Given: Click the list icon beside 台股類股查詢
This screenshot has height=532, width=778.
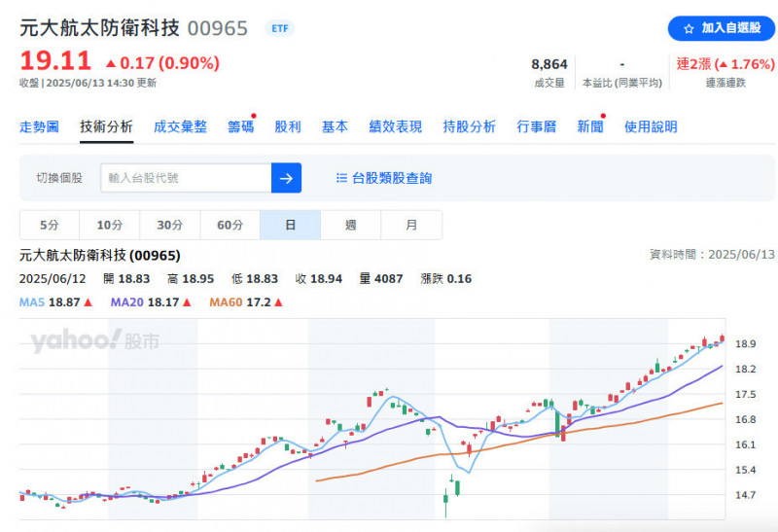Looking at the screenshot, I should pyautogui.click(x=341, y=178).
